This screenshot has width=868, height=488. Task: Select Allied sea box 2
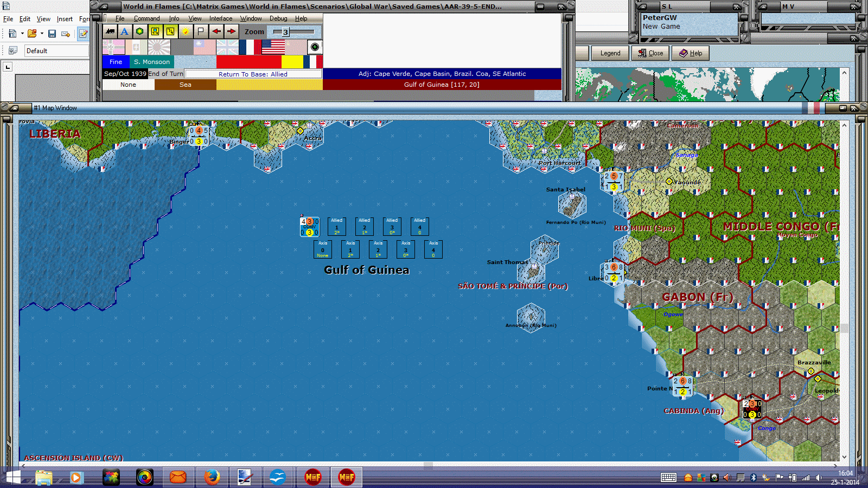pyautogui.click(x=365, y=227)
